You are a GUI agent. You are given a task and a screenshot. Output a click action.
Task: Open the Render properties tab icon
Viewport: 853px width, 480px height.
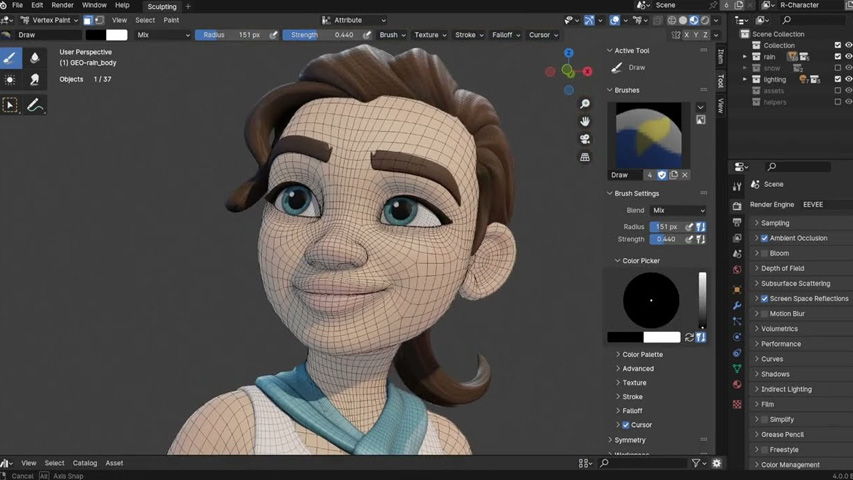pos(737,206)
